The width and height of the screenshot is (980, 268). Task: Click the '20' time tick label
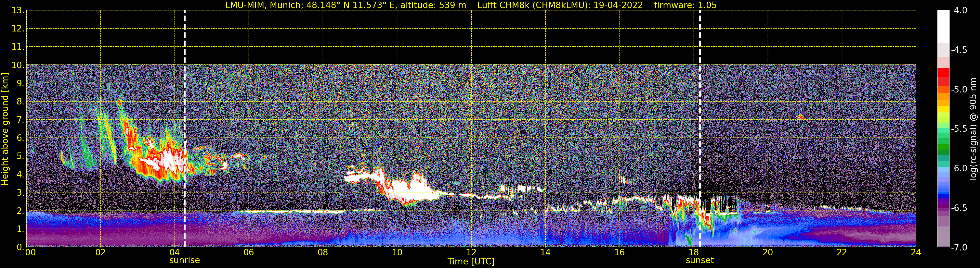pos(768,252)
